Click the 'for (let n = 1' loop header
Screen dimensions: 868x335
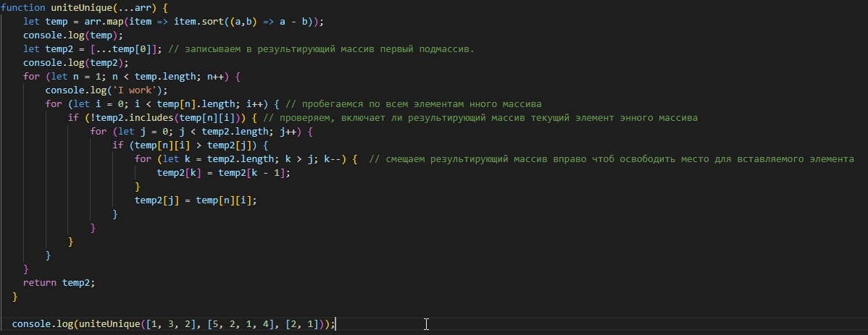click(132, 78)
